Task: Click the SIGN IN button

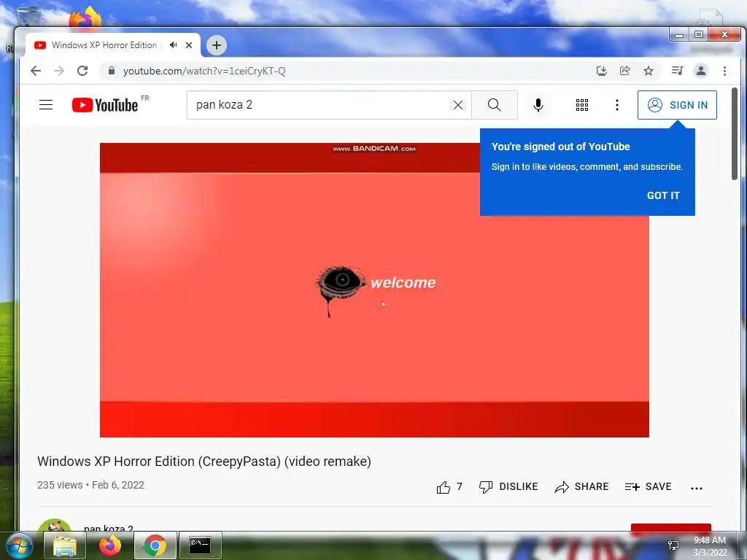Action: click(x=677, y=105)
